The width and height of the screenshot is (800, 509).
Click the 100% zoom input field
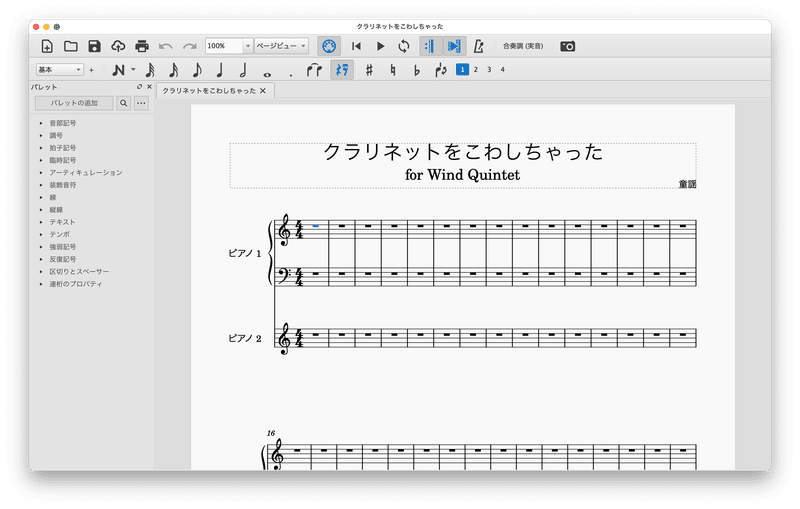pos(224,46)
